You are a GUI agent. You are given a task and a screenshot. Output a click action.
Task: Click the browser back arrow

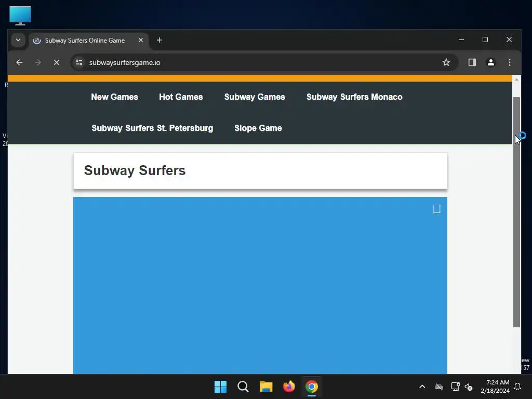[x=19, y=62]
